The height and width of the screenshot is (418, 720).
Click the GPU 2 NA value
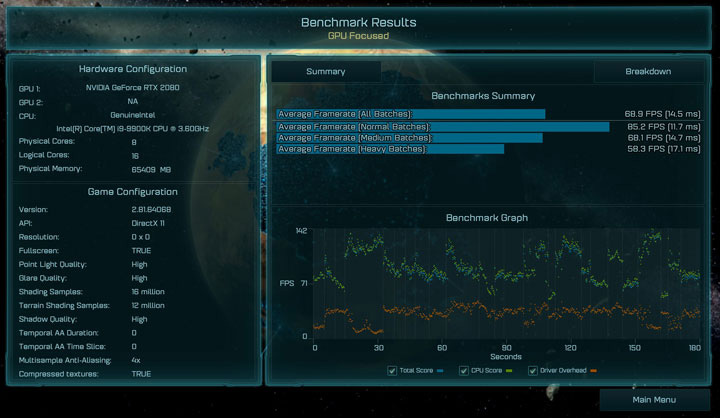[x=133, y=101]
